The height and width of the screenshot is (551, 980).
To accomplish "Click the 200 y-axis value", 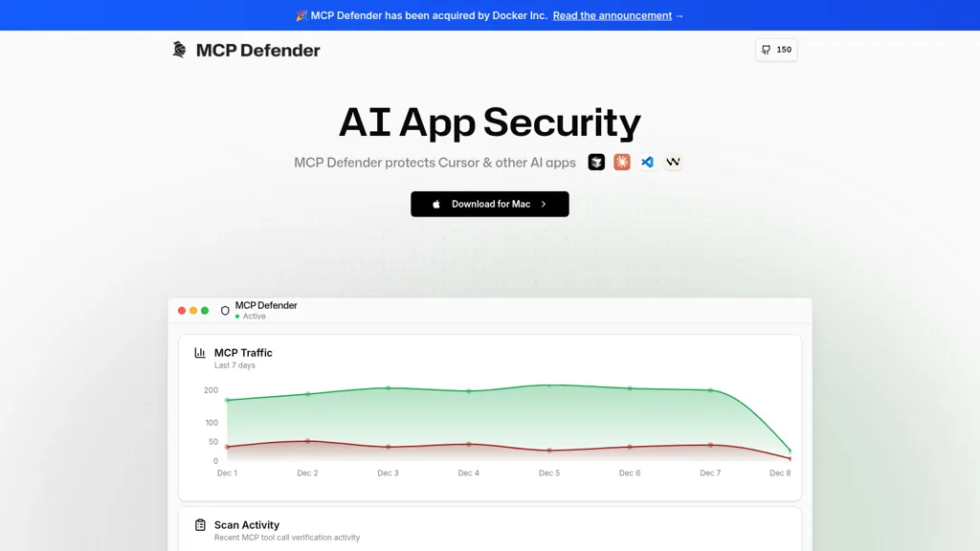I will [212, 390].
